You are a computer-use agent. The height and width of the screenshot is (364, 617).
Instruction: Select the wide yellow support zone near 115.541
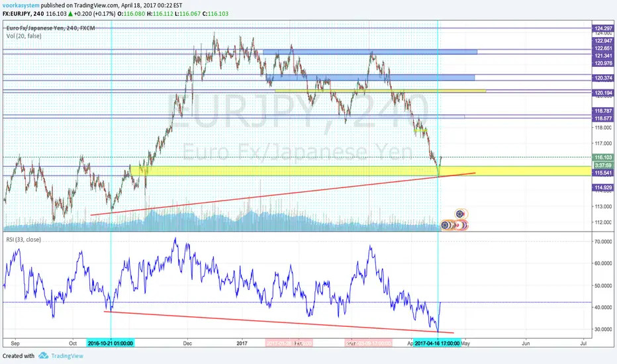[x=361, y=171]
